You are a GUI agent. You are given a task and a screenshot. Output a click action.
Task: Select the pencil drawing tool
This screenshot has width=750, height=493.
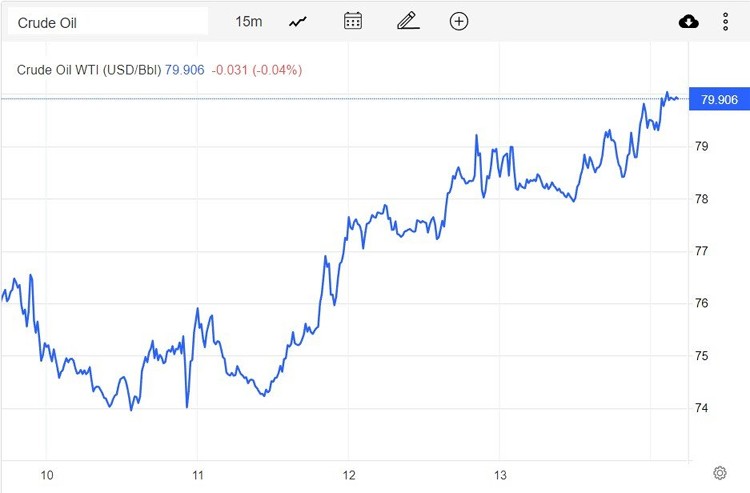click(x=406, y=21)
